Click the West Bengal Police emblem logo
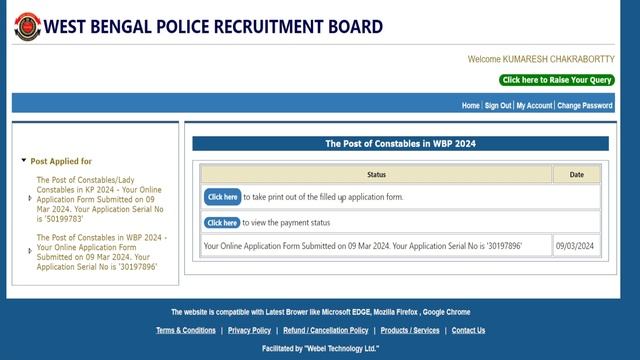The height and width of the screenshot is (360, 640). pyautogui.click(x=27, y=27)
